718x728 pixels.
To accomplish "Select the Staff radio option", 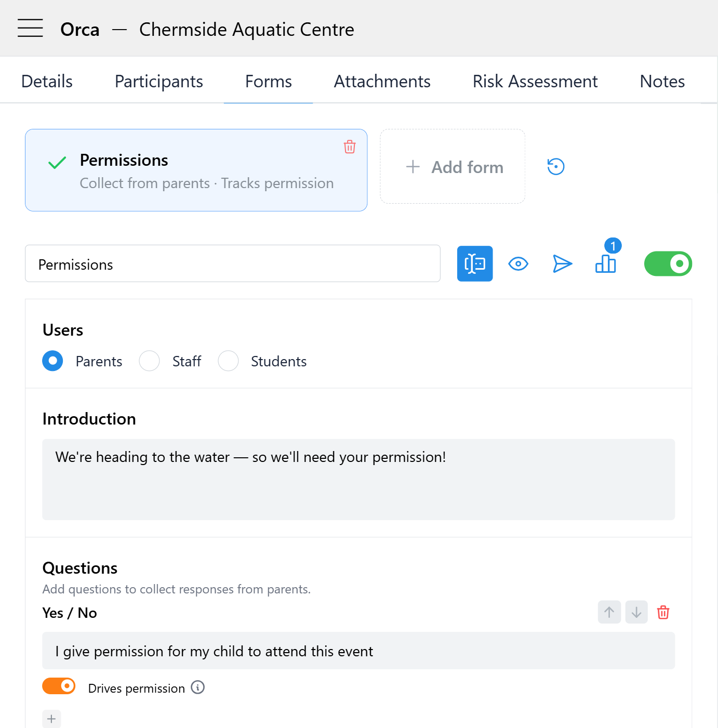I will pos(150,361).
